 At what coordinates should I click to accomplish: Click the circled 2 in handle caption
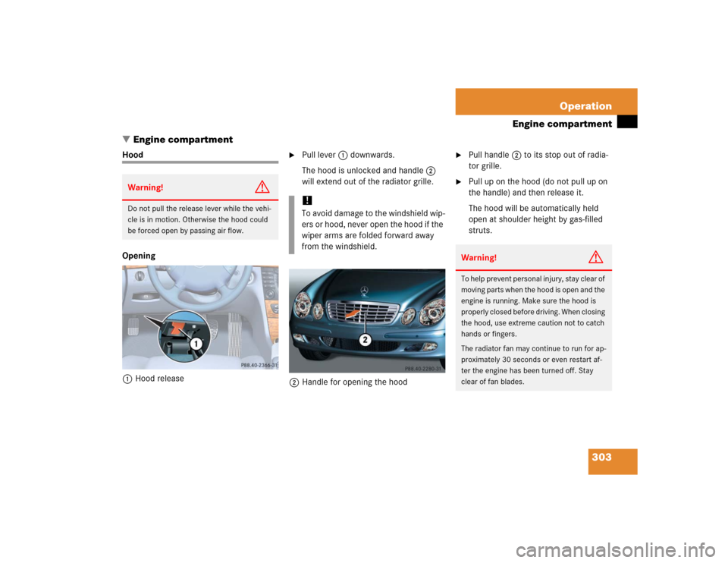point(294,382)
